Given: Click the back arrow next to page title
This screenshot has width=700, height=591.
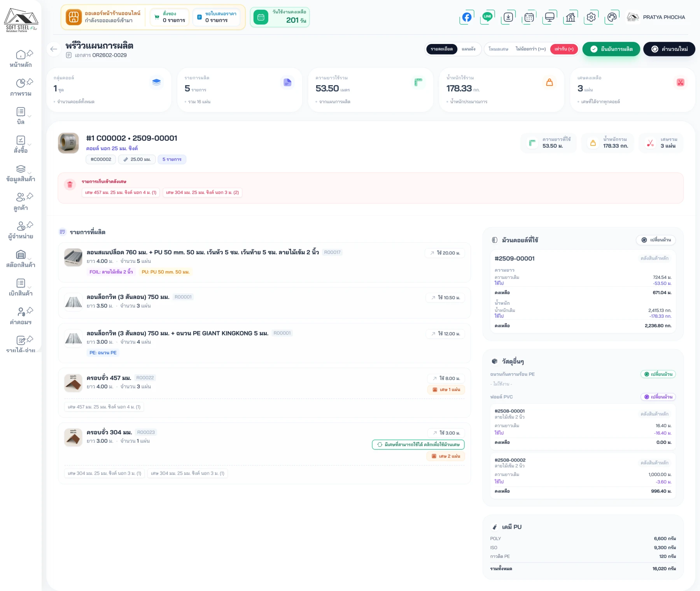Looking at the screenshot, I should (x=54, y=49).
